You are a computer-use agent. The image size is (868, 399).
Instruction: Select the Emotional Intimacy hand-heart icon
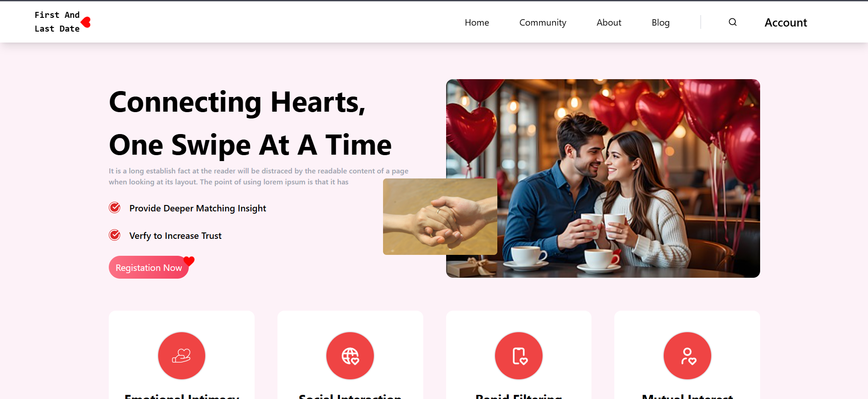181,356
